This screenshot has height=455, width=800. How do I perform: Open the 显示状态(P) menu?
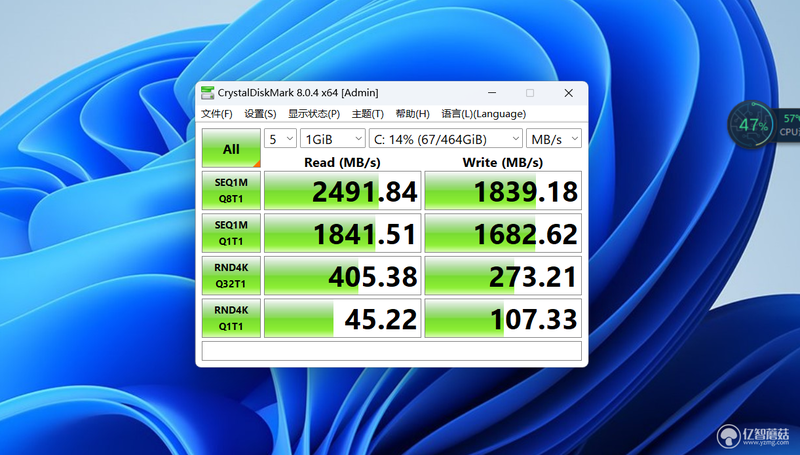(314, 114)
